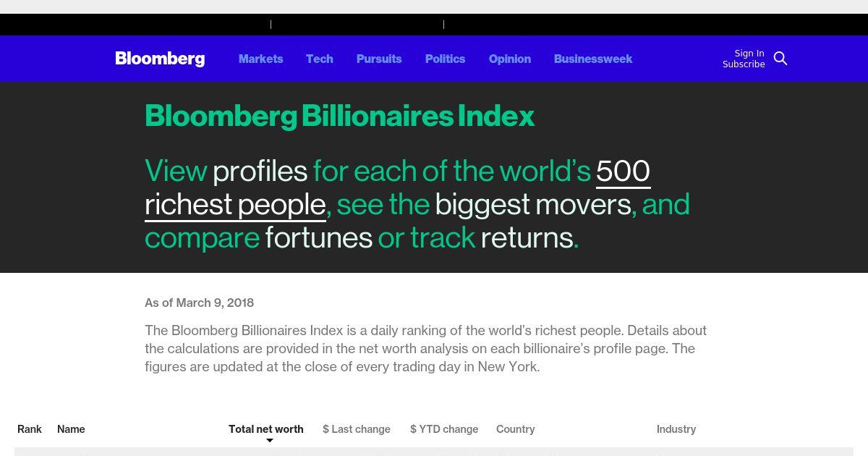Sort by Industry column header
The image size is (868, 456).
click(676, 429)
